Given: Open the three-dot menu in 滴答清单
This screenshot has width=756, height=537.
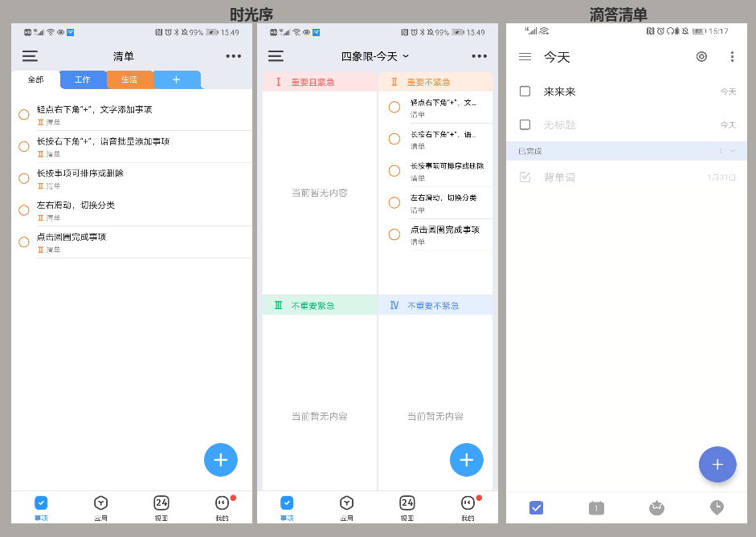Looking at the screenshot, I should [x=732, y=56].
